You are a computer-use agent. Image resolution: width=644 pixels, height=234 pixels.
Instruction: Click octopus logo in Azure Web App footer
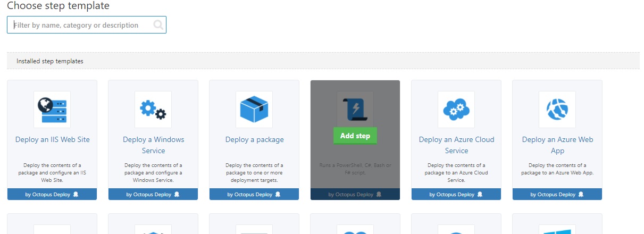pos(581,194)
